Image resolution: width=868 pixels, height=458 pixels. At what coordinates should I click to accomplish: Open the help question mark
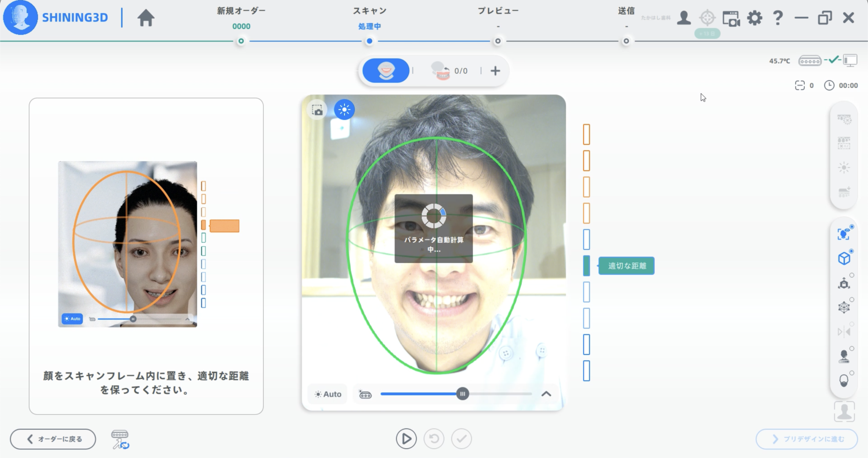pyautogui.click(x=778, y=18)
